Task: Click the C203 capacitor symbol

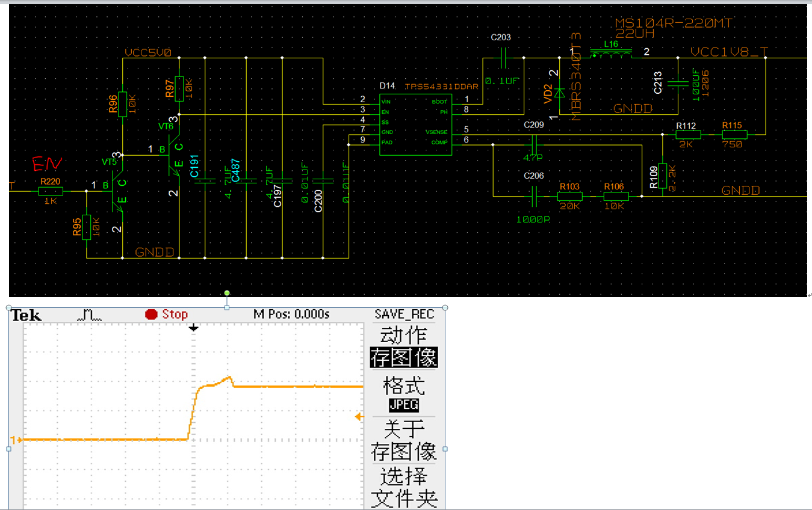Action: click(504, 58)
